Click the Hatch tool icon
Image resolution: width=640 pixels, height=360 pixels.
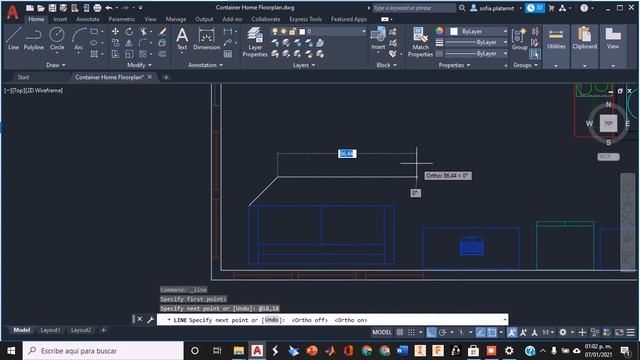pos(94,54)
